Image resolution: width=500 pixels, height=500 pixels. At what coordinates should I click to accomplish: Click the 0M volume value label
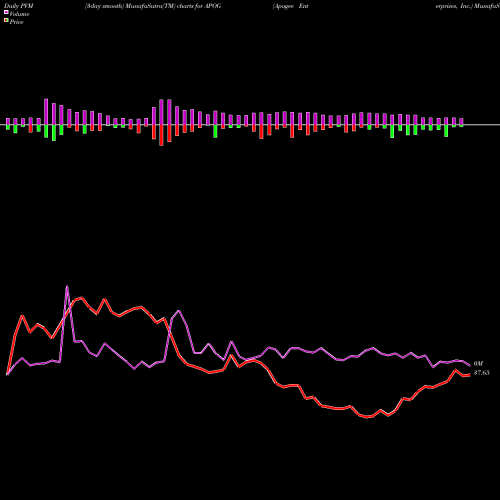478,364
